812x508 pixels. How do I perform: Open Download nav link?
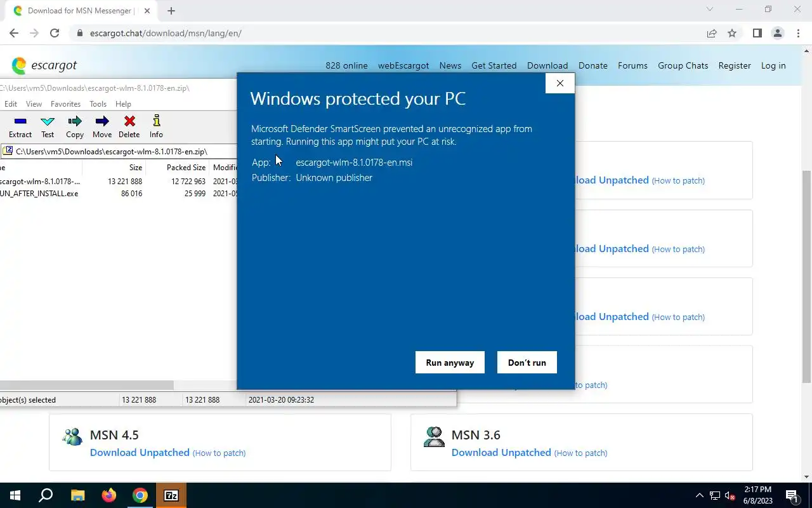click(547, 65)
